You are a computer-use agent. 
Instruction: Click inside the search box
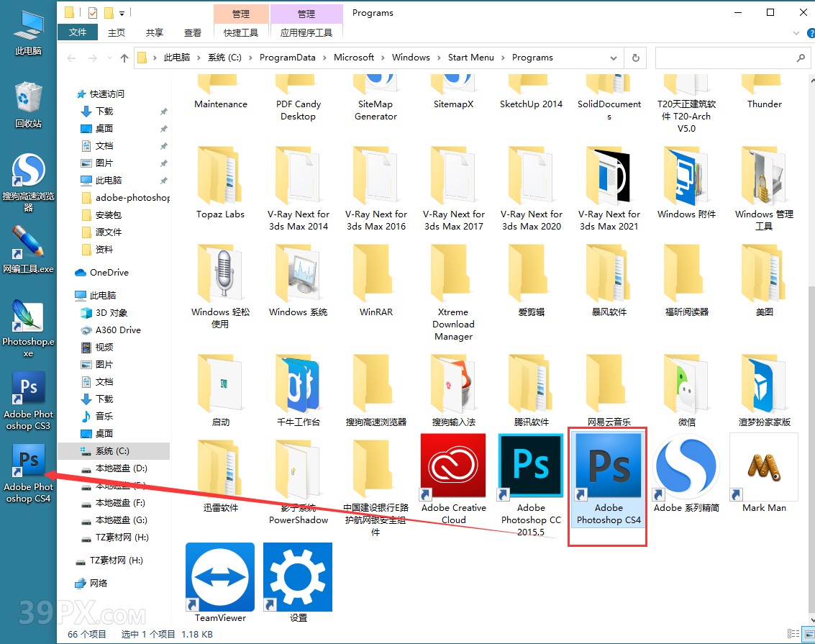(727, 58)
